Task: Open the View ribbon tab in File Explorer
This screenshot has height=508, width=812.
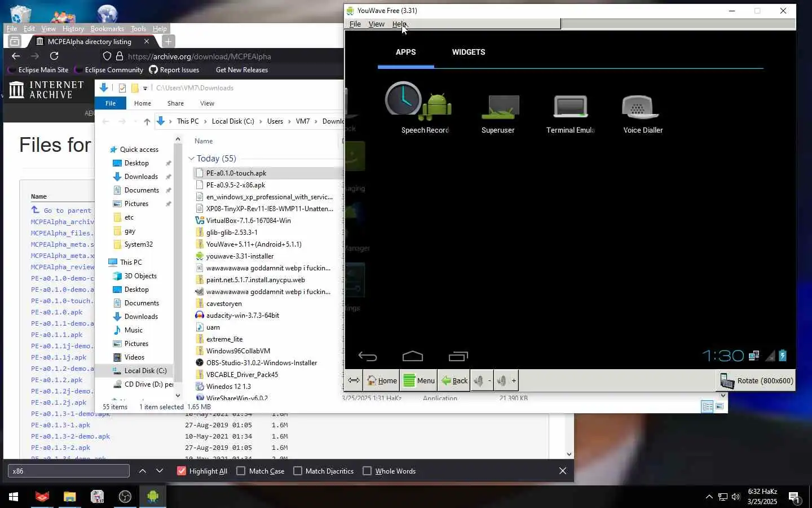Action: tap(207, 103)
